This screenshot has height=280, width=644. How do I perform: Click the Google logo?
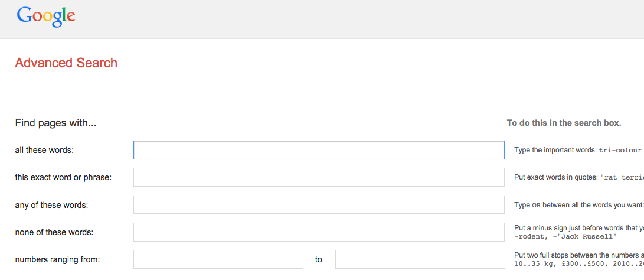pyautogui.click(x=46, y=17)
